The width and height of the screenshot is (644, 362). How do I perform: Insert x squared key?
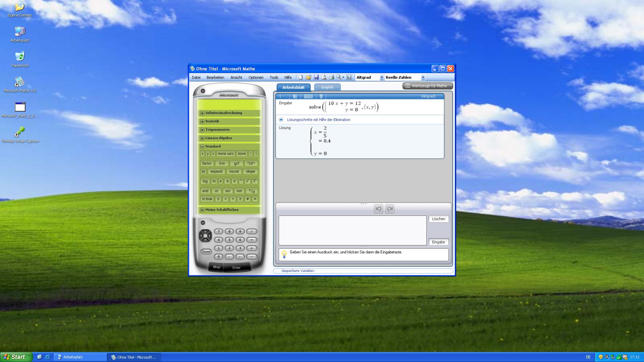pos(234,181)
